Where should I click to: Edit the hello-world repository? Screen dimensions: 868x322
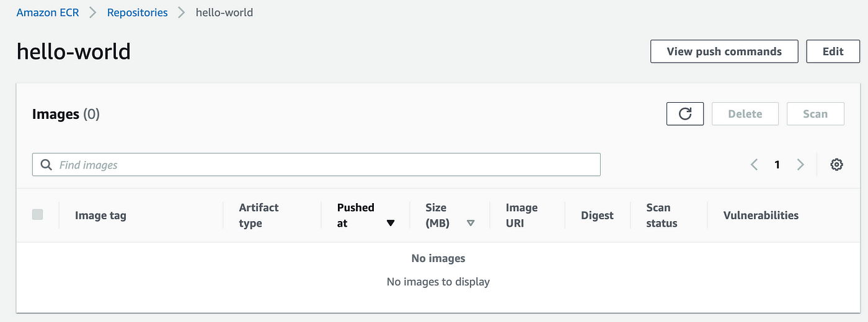[x=833, y=51]
